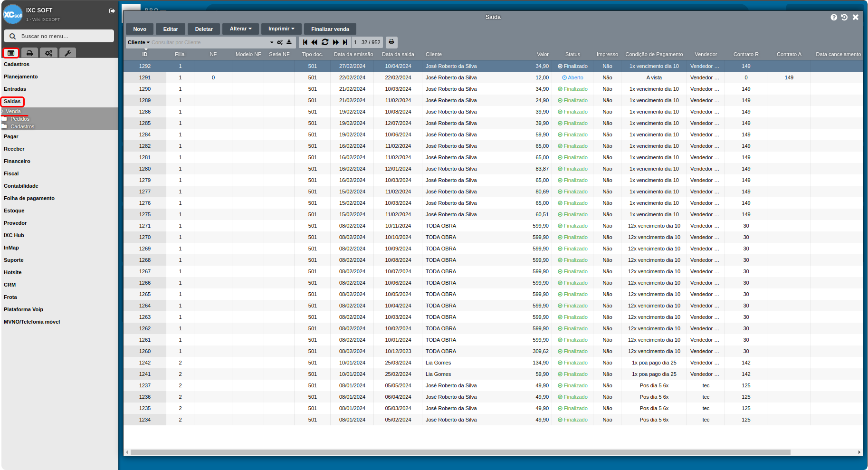The height and width of the screenshot is (470, 868).
Task: Sort by Status column header
Action: pos(572,54)
